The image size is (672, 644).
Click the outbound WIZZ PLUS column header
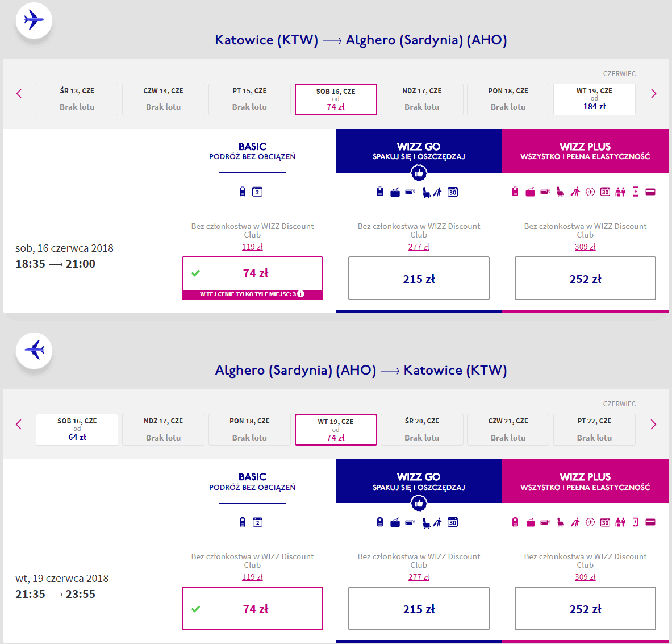pyautogui.click(x=585, y=151)
